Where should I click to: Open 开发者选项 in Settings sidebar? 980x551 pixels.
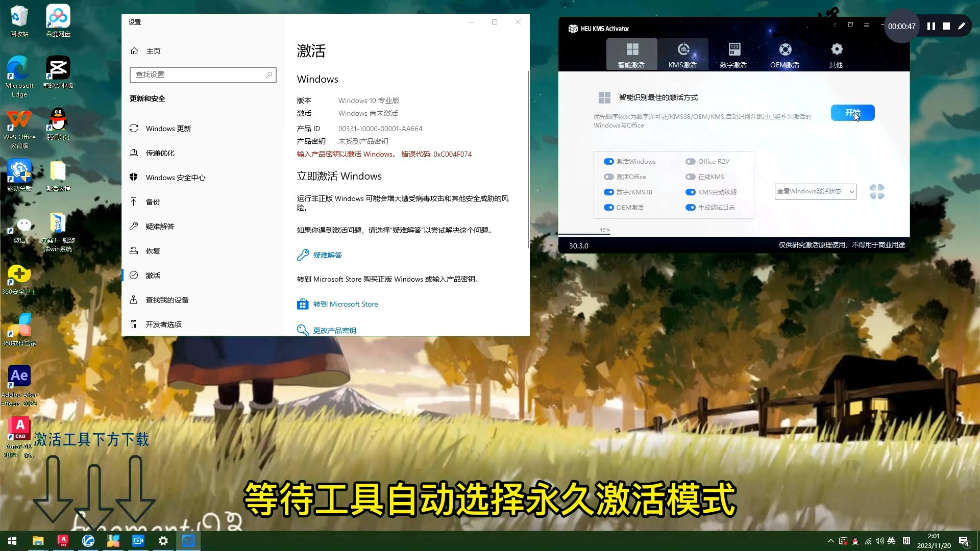(x=202, y=324)
